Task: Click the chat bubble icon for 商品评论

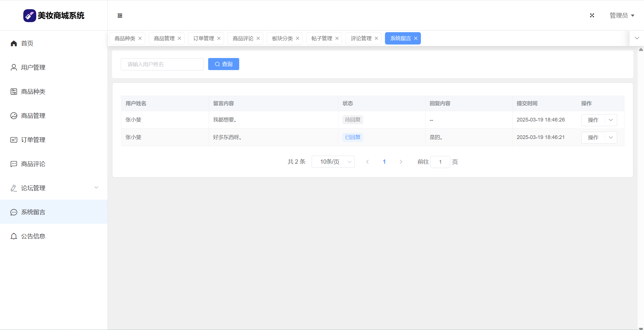Action: point(14,164)
